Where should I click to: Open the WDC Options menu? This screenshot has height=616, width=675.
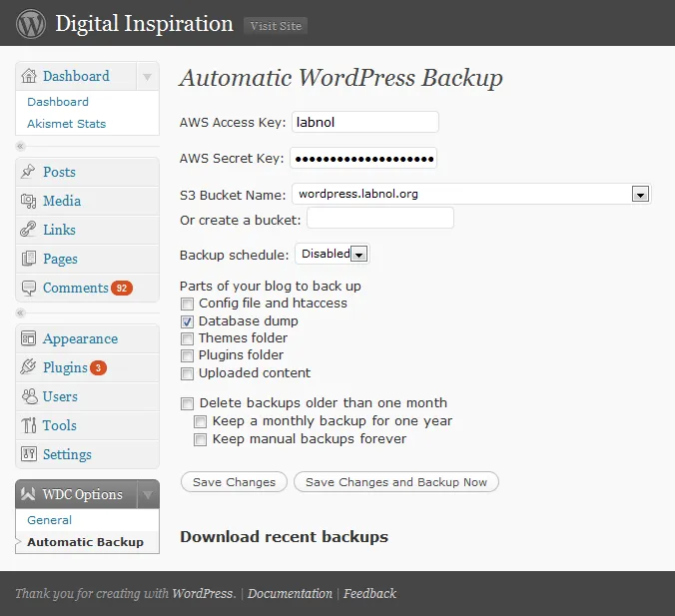click(82, 494)
